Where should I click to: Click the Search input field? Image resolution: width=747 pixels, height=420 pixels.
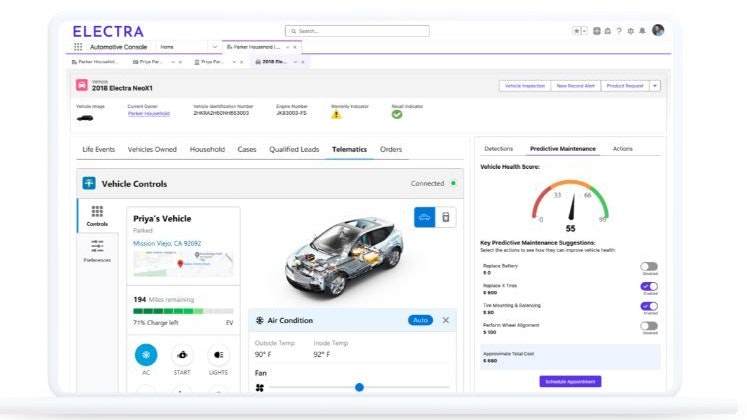coord(357,31)
